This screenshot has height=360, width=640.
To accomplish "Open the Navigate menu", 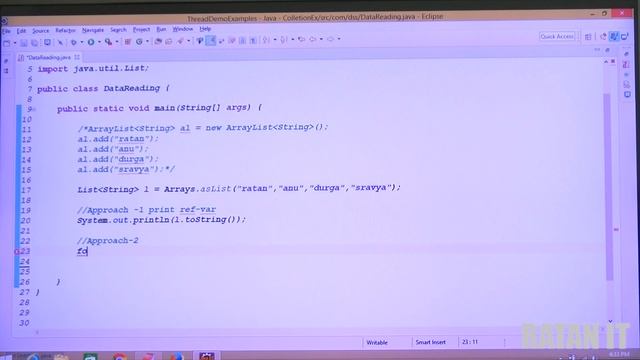I will [x=93, y=30].
